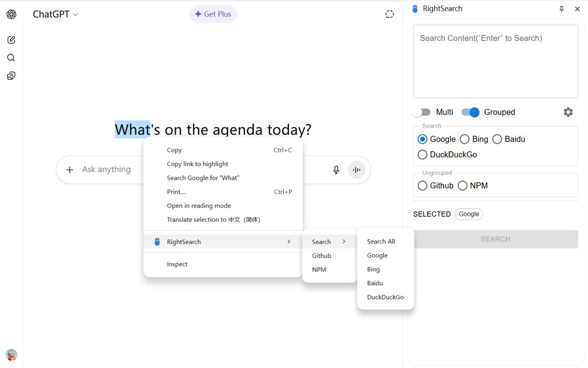Close the RightSearch side panel
Viewport: 588px width, 368px height.
pyautogui.click(x=577, y=9)
